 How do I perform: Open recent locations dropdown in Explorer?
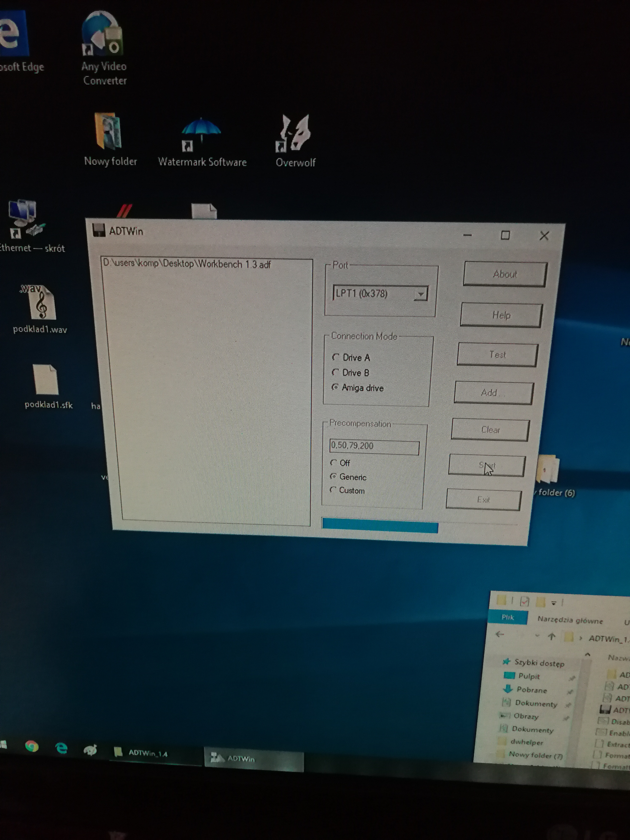click(x=537, y=636)
